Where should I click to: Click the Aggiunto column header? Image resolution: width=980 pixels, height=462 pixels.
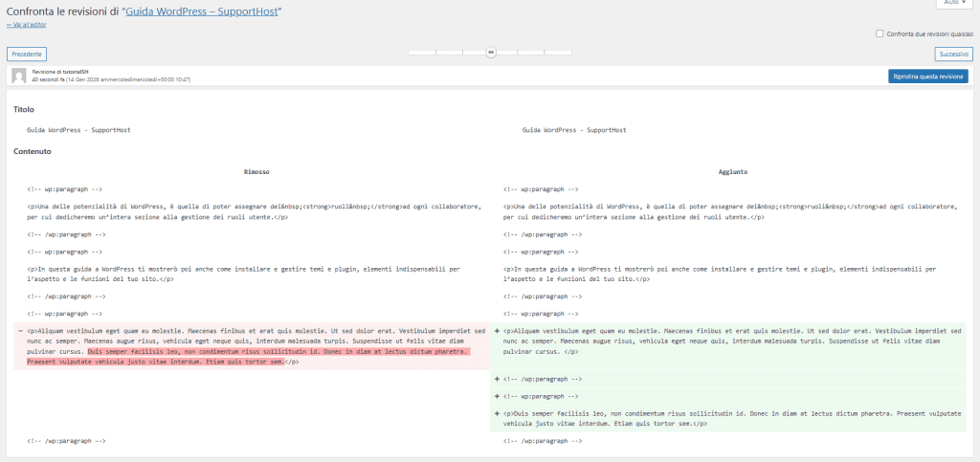[x=732, y=171]
